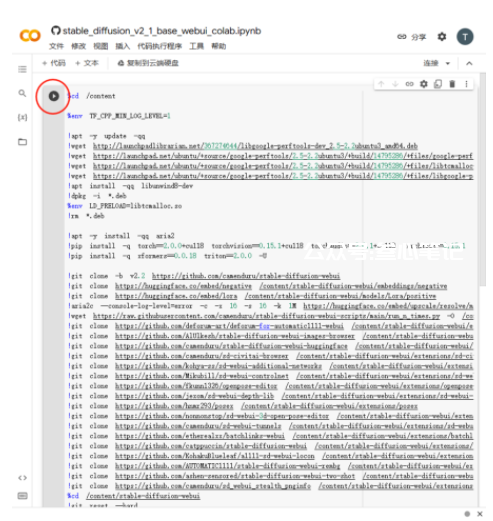Open stable-diffusion-webui-two-shot link
This screenshot has height=521, width=493.
(x=235, y=476)
